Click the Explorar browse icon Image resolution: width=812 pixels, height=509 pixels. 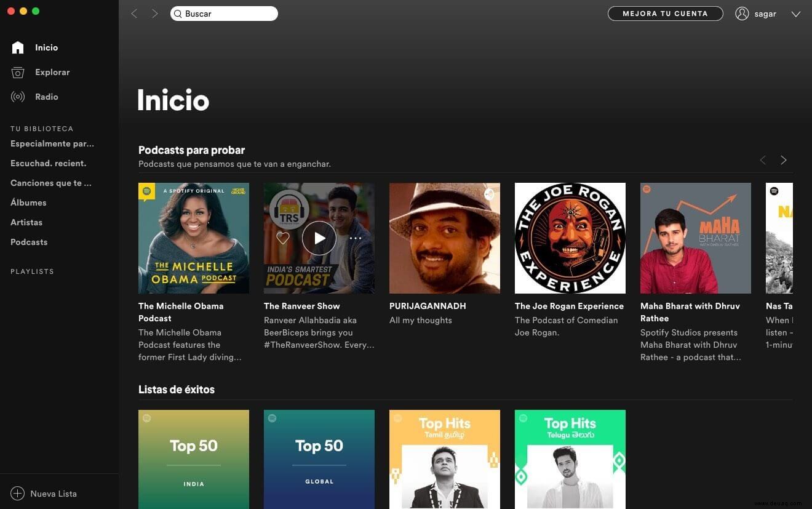[18, 72]
